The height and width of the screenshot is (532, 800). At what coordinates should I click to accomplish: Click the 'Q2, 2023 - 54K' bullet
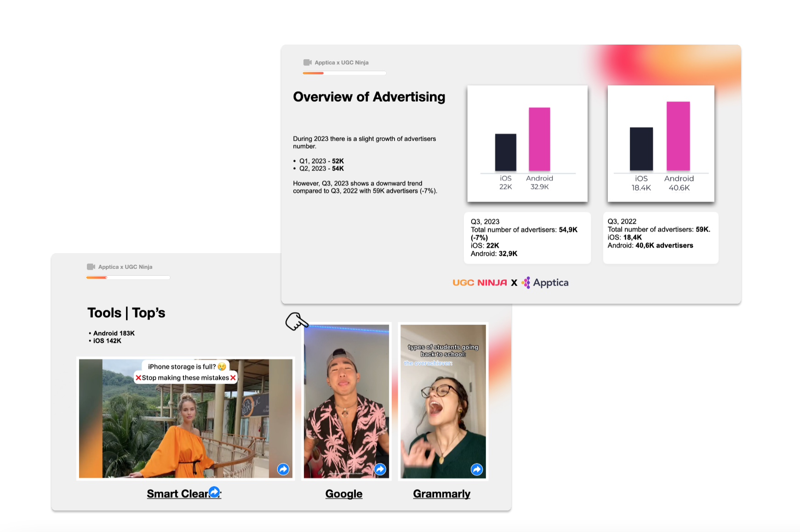tap(319, 168)
